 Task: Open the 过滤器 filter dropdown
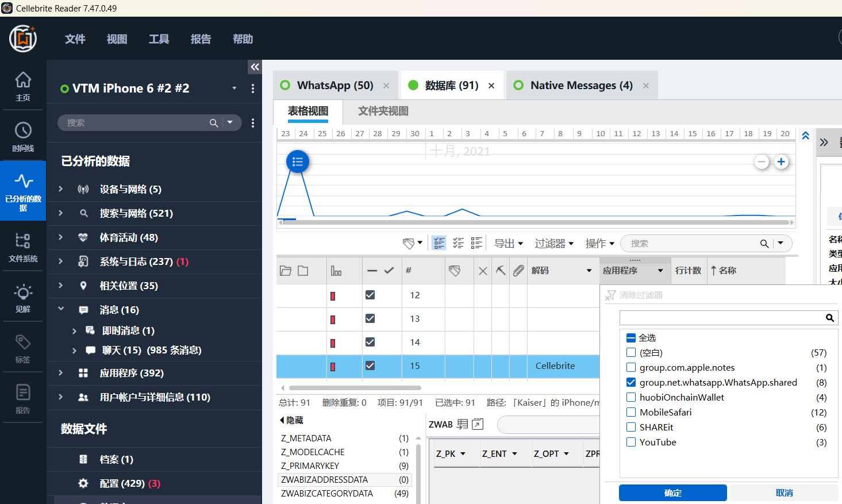pyautogui.click(x=554, y=244)
